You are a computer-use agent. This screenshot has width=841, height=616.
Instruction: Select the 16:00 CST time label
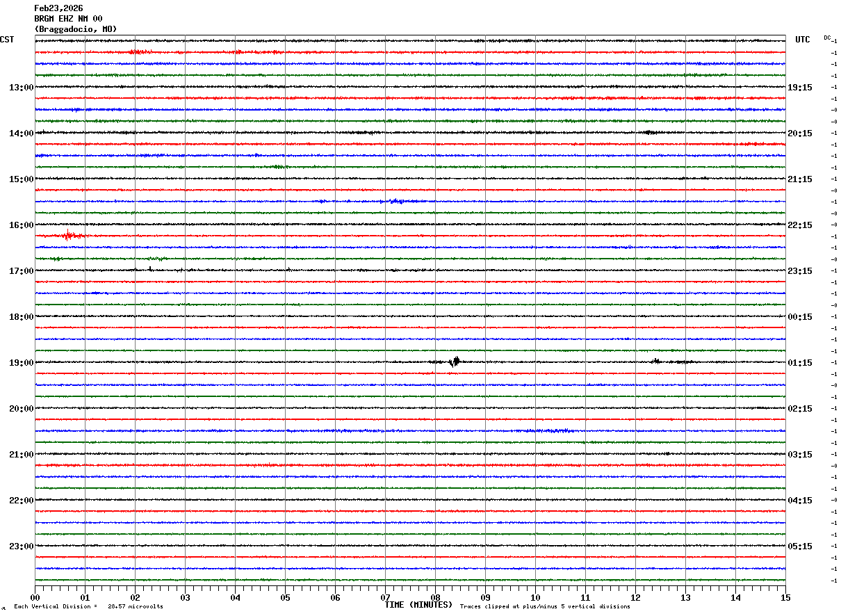pos(21,225)
